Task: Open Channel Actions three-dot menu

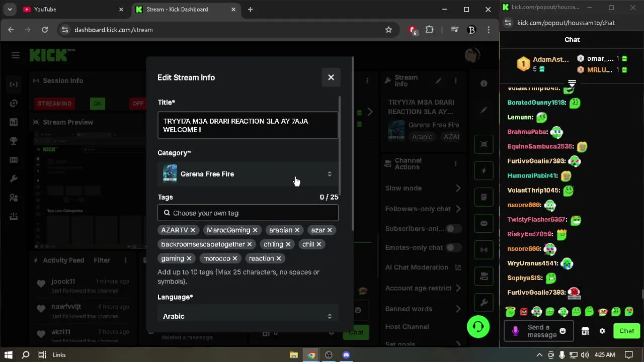Action: pos(456,163)
